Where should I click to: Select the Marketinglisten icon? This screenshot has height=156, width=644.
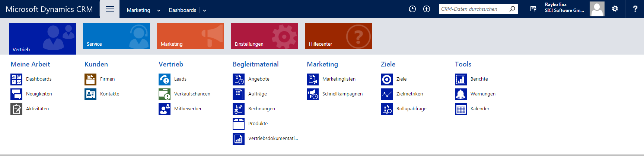click(x=313, y=79)
